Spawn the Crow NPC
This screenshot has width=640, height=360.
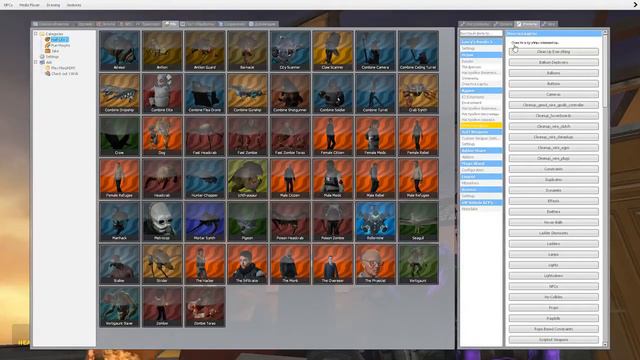point(119,136)
